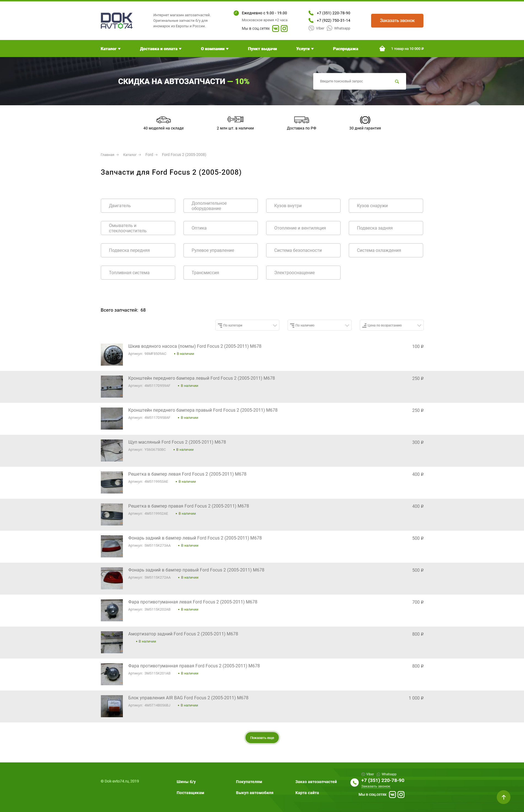Click the search magnifier icon

[397, 81]
